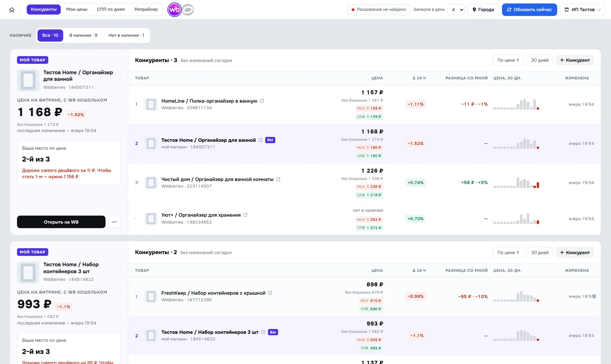Image resolution: width=611 pixels, height=364 pixels.
Task: Switch to СПП по дням tab
Action: tap(111, 9)
